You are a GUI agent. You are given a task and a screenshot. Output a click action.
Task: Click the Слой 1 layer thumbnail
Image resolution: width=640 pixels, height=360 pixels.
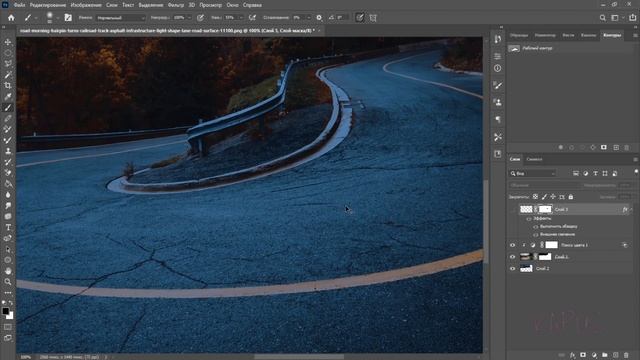tap(526, 257)
